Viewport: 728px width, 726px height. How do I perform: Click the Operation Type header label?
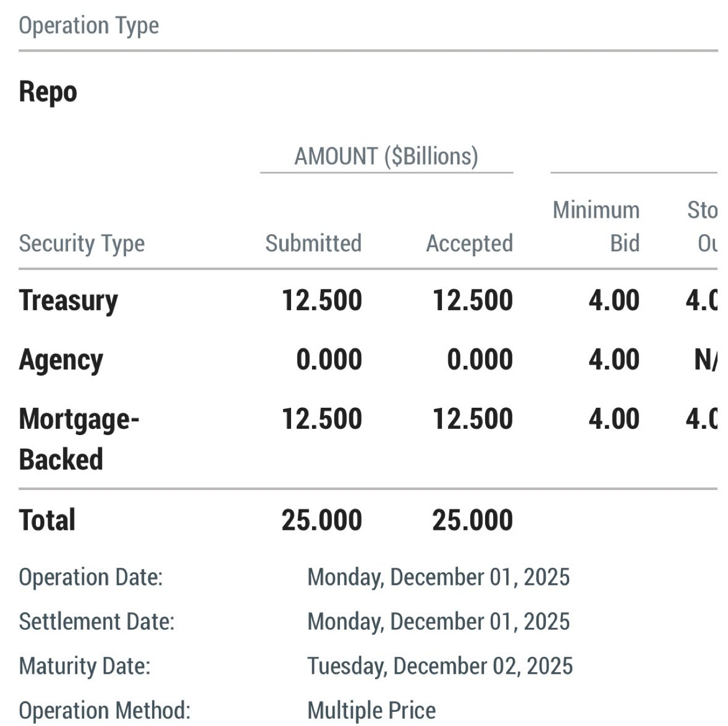point(89,26)
